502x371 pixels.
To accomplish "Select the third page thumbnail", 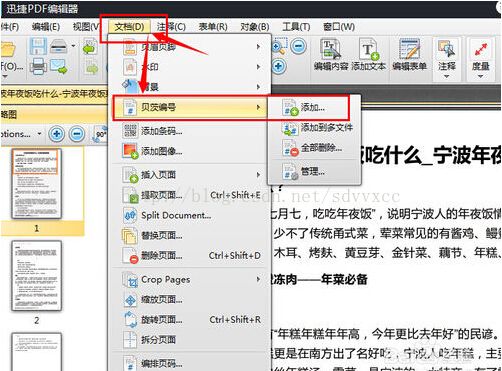I will [x=37, y=352].
